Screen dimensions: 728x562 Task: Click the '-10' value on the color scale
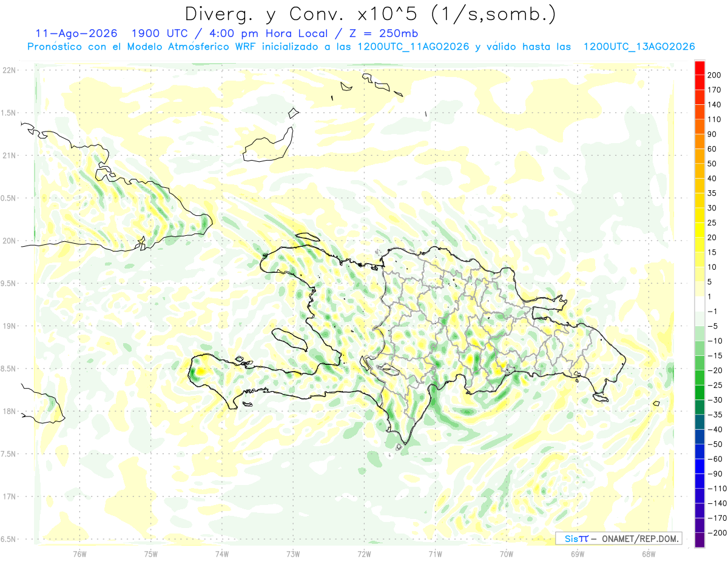pyautogui.click(x=714, y=341)
